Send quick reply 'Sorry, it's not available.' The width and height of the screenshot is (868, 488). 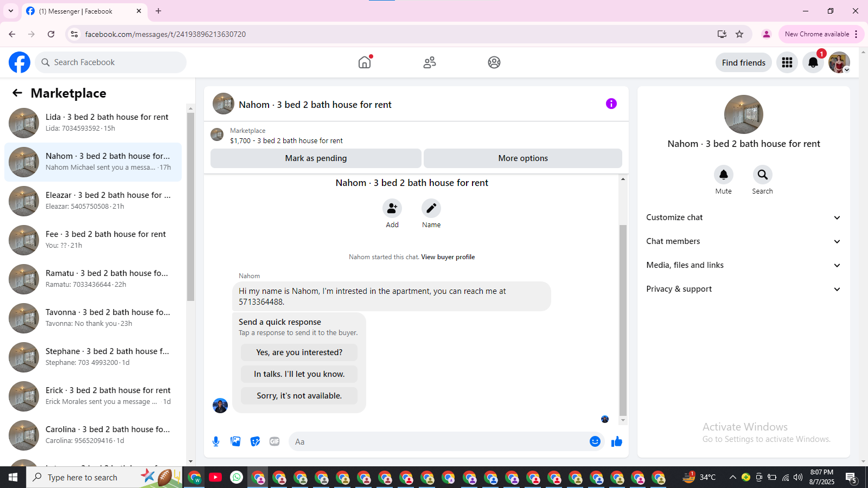(299, 396)
